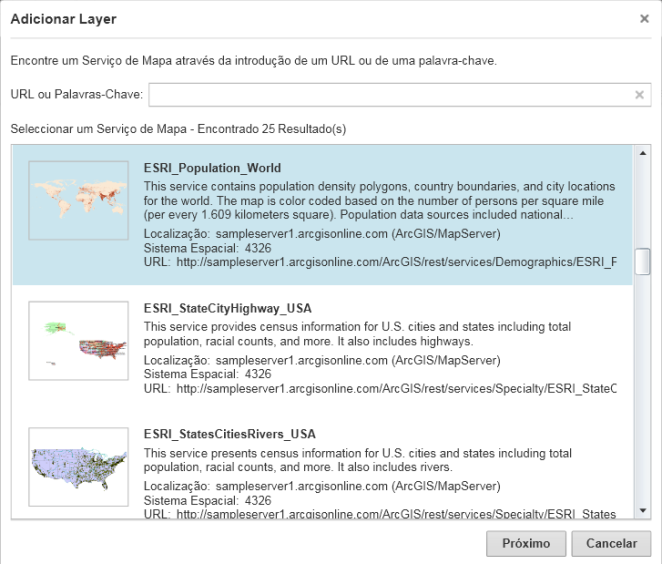
Task: Click URL line of ESRI_StateCityHighway_USA entry
Action: coord(380,388)
